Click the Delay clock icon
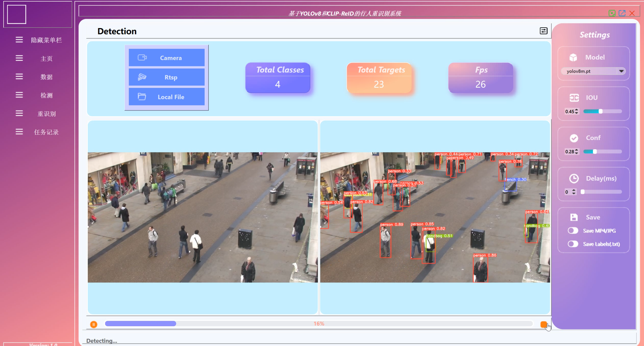 click(574, 178)
